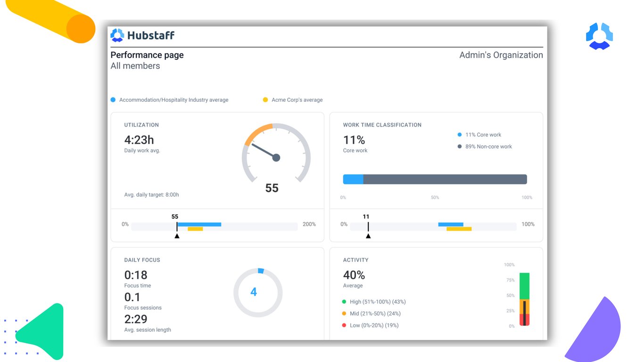This screenshot has height=362, width=644.
Task: Click the "Performance page" title
Action: click(147, 55)
